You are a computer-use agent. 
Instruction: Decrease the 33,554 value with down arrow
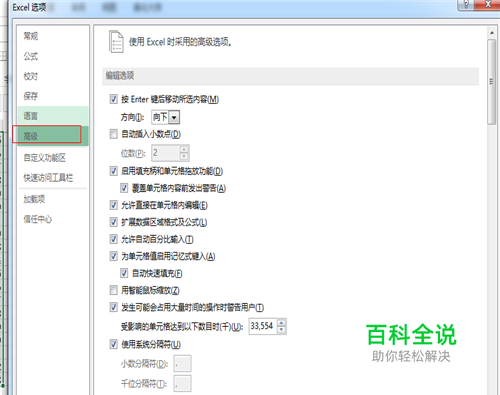[x=282, y=330]
